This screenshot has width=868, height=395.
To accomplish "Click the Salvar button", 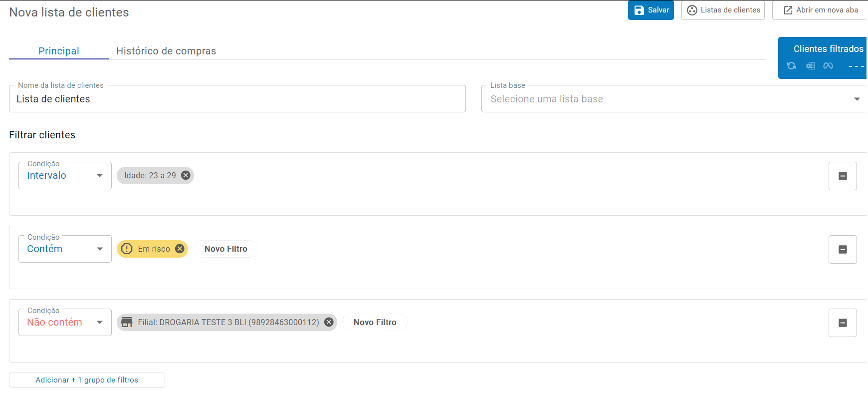I will [651, 10].
